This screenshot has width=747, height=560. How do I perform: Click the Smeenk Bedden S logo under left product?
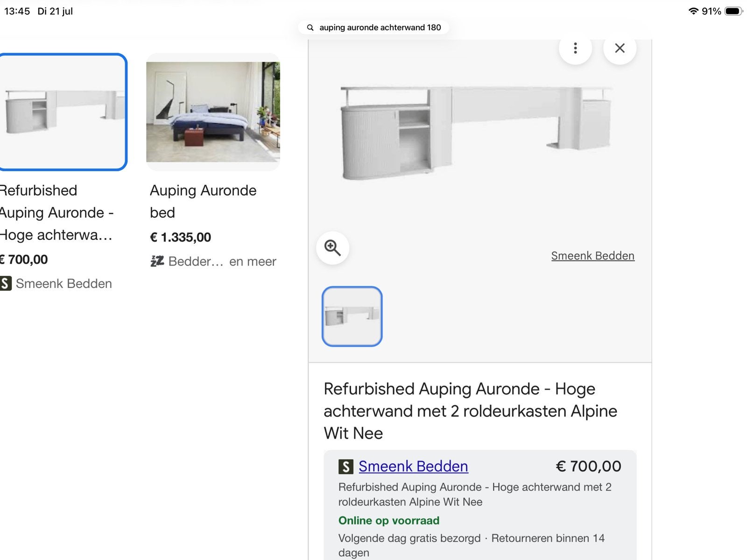click(x=6, y=283)
